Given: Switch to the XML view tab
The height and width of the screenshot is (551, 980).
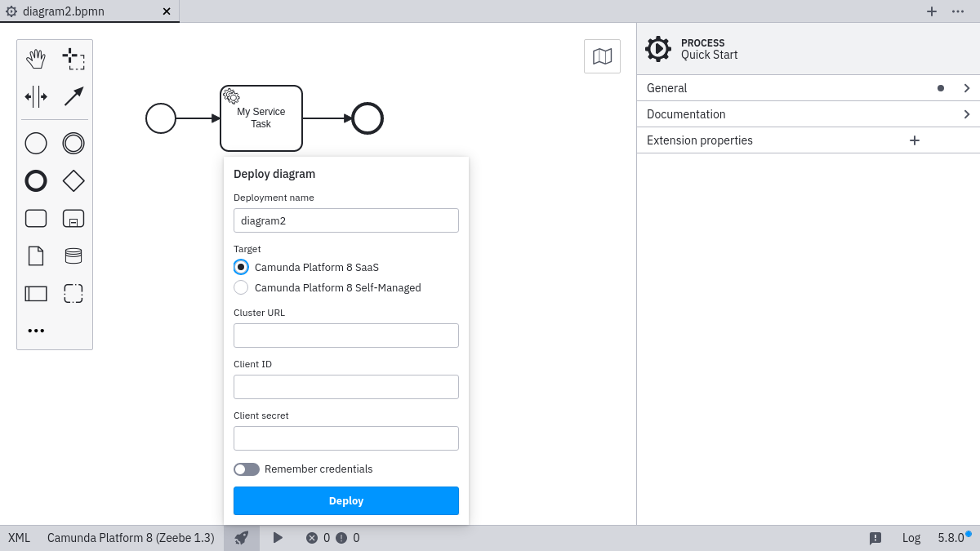Looking at the screenshot, I should (19, 538).
